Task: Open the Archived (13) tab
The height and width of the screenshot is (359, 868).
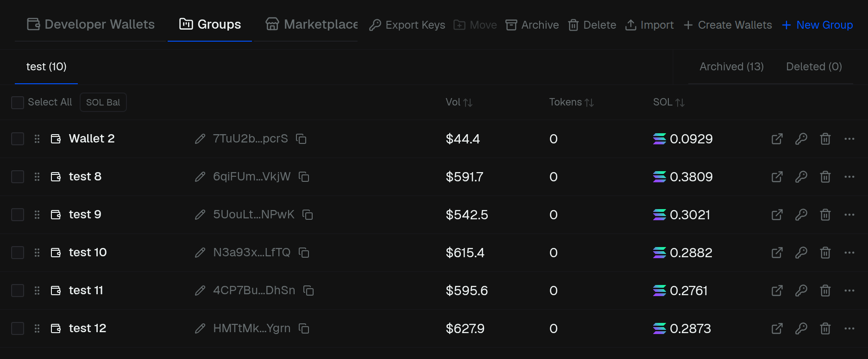Action: (x=731, y=67)
